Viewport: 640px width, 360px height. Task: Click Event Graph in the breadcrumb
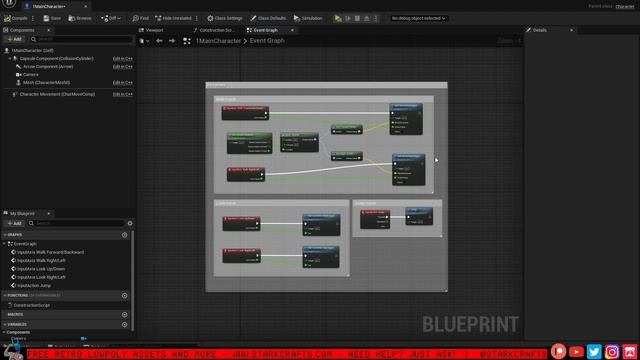pyautogui.click(x=267, y=41)
